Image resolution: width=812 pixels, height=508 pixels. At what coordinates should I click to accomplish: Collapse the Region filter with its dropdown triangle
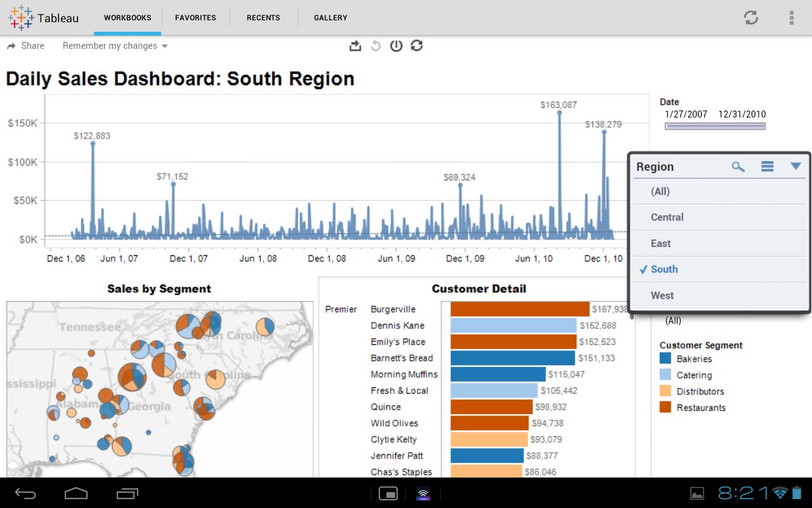click(x=796, y=166)
